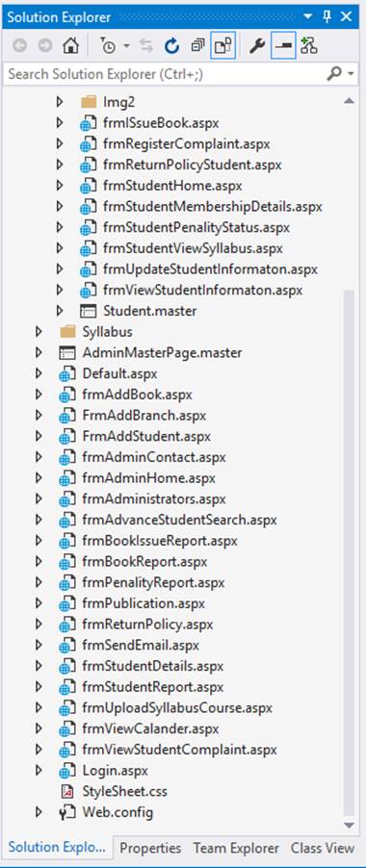
Task: Click the Forward navigation arrow icon
Action: point(45,46)
